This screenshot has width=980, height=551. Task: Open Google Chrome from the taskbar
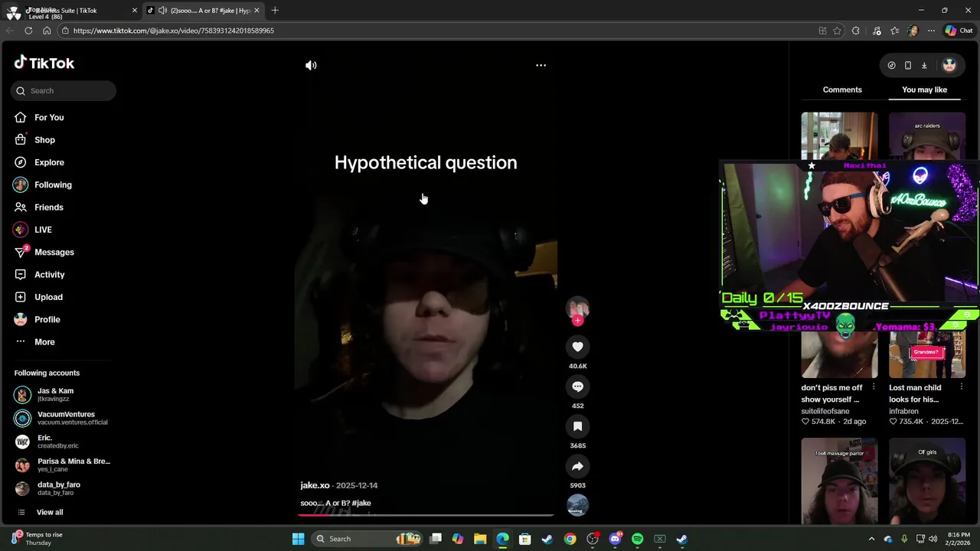[x=570, y=539]
